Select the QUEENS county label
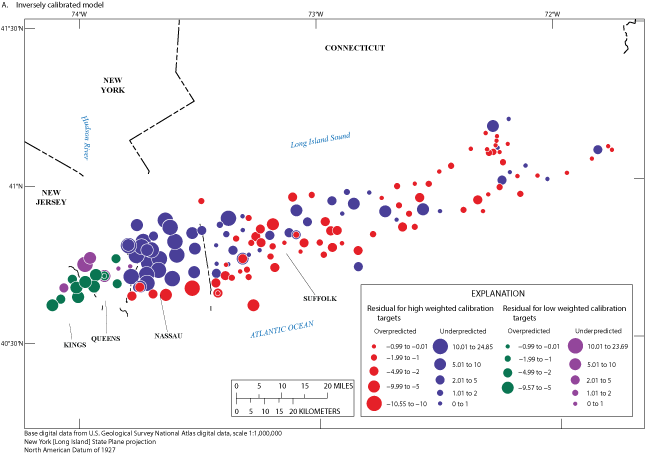Screen dimensions: 645x455 coord(106,338)
